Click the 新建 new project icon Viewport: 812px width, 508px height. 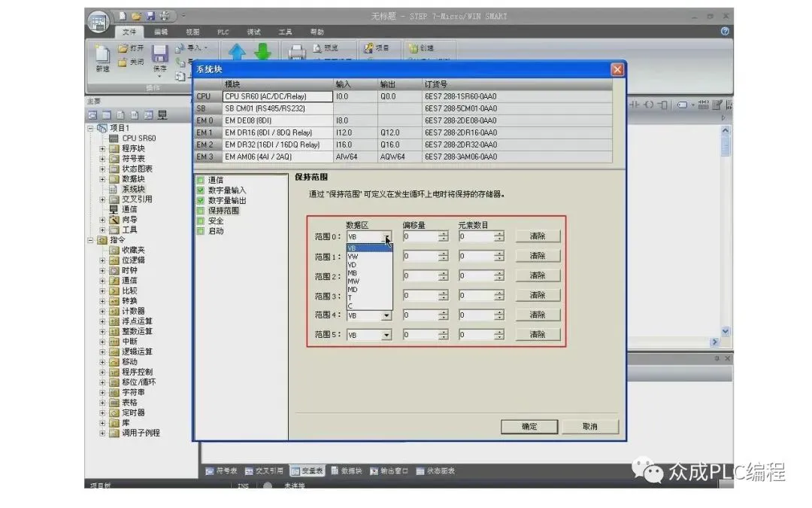(x=102, y=54)
